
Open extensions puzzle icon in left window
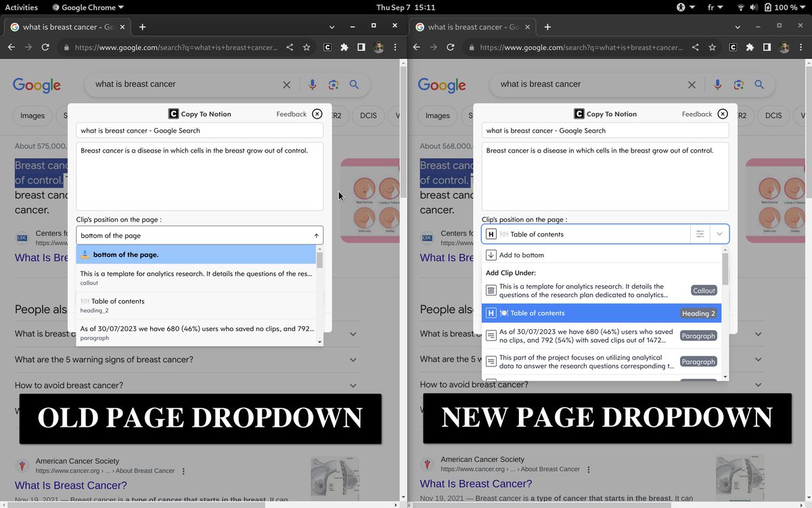pos(344,47)
